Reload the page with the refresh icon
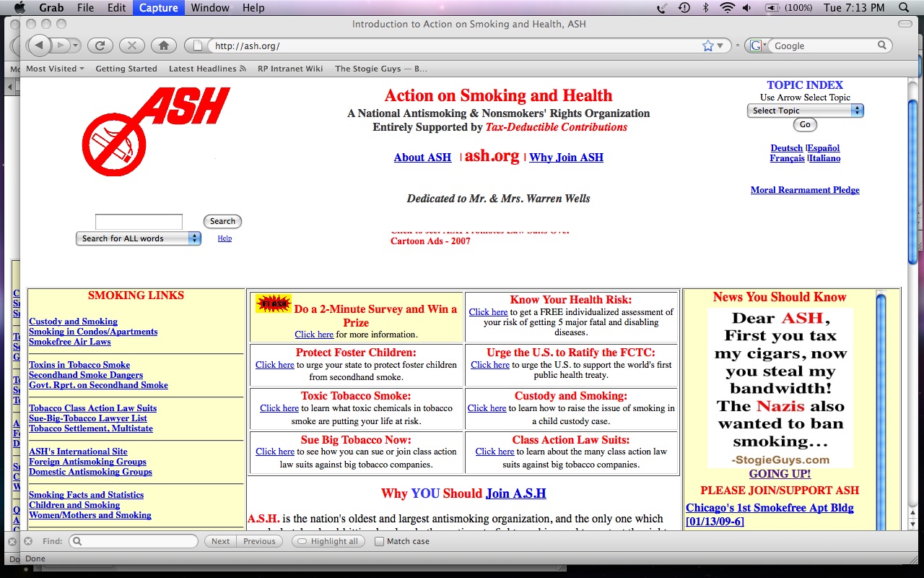The height and width of the screenshot is (578, 924). [100, 46]
